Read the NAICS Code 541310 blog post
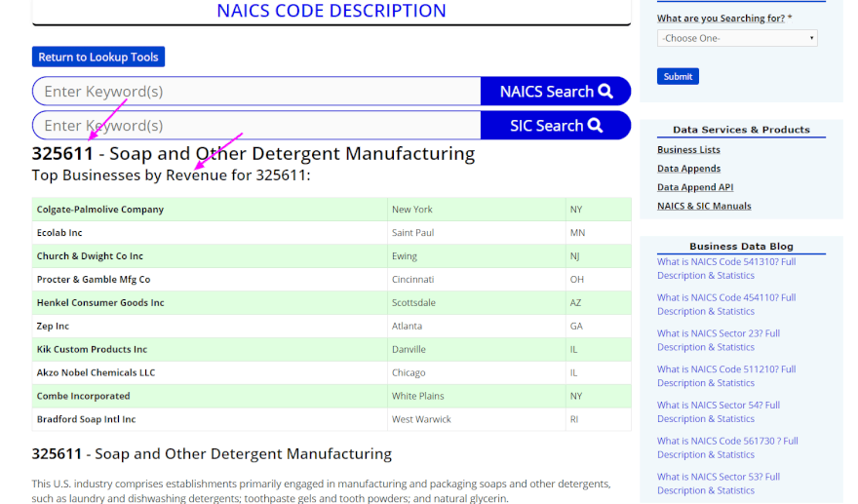Image resolution: width=858 pixels, height=504 pixels. (725, 268)
